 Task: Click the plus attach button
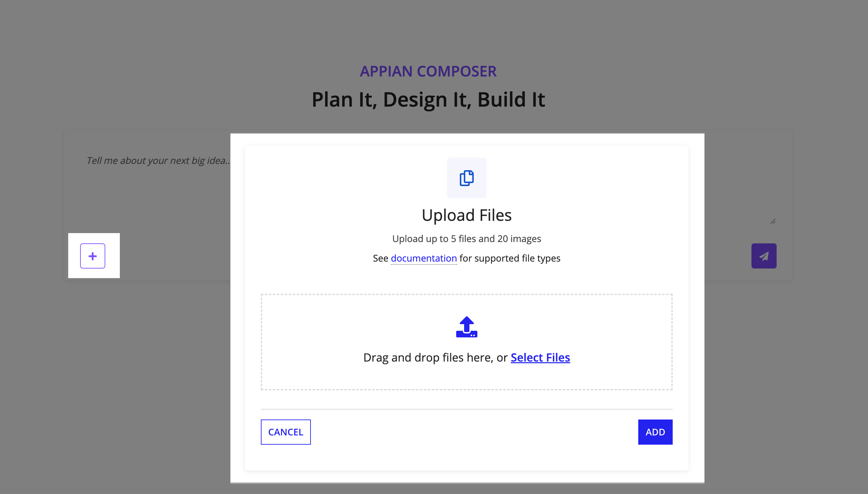click(93, 256)
